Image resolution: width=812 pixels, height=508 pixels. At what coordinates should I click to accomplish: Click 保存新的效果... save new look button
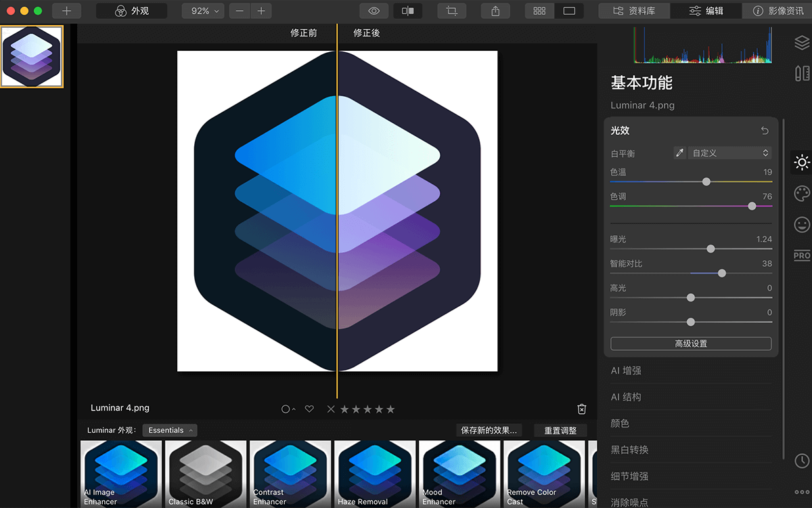pos(489,430)
